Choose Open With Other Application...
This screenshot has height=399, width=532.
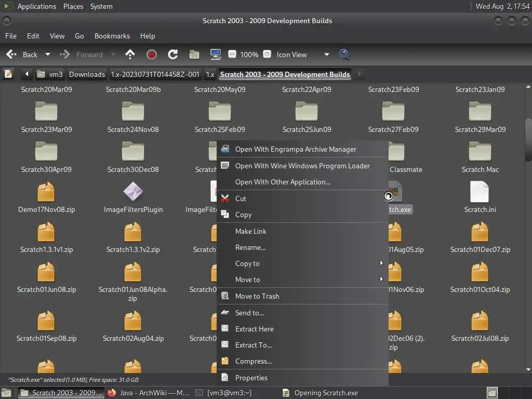[x=303, y=182]
